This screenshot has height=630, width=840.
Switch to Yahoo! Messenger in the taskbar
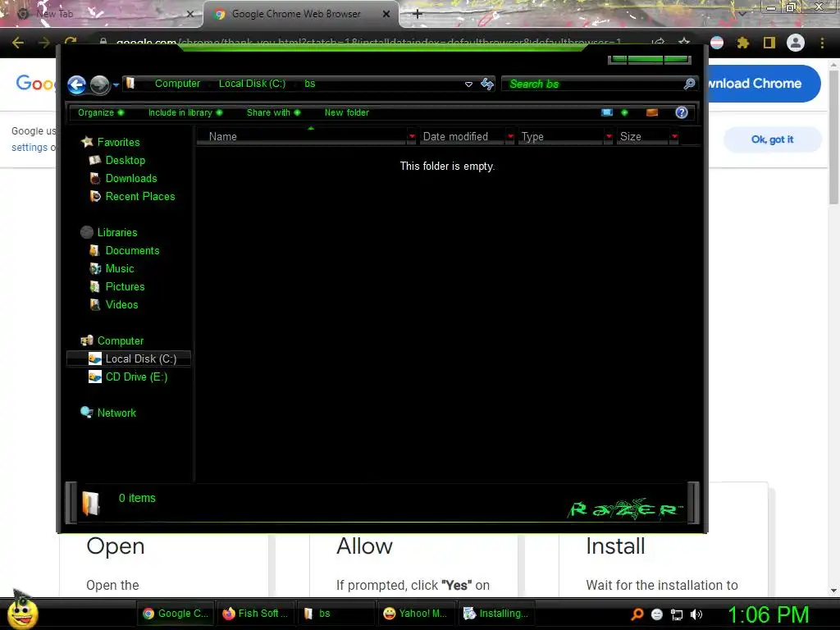417,614
